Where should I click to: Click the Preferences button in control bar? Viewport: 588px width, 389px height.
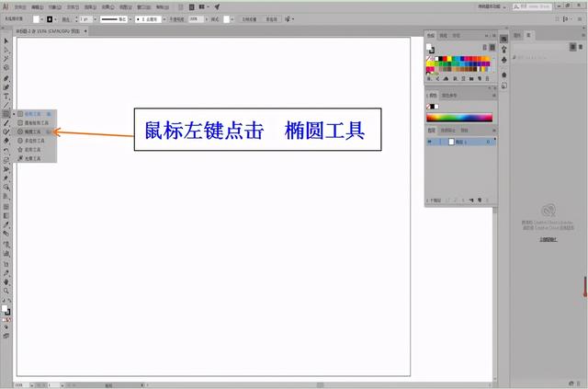(272, 19)
